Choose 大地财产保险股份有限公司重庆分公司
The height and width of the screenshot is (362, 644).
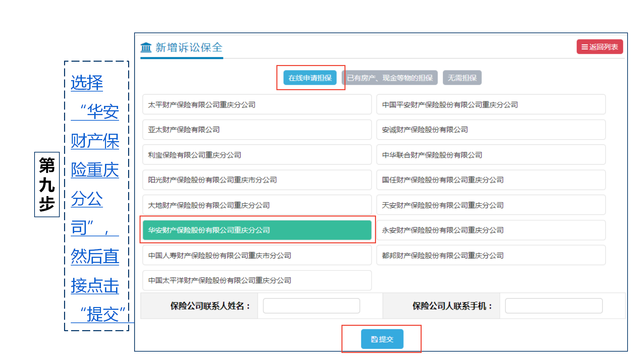click(x=257, y=205)
